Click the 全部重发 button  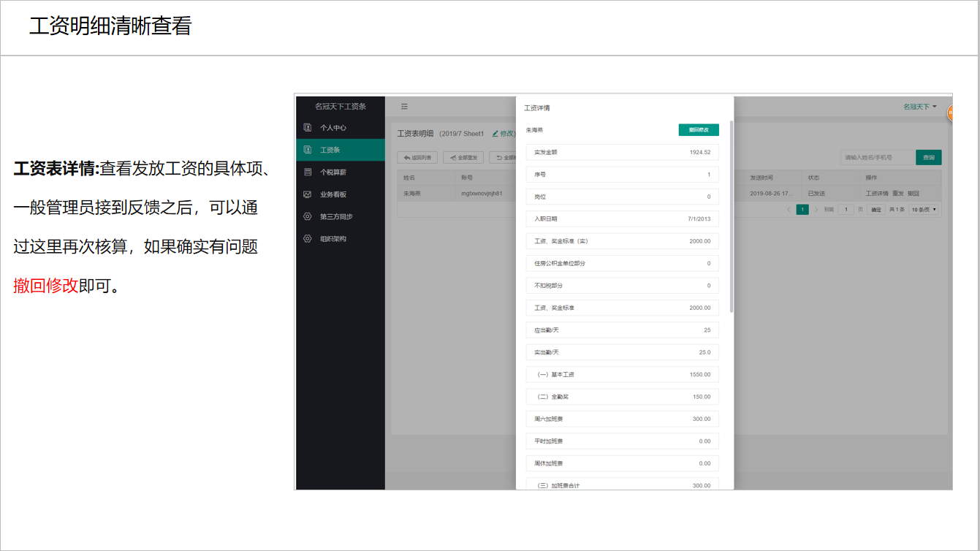point(463,157)
